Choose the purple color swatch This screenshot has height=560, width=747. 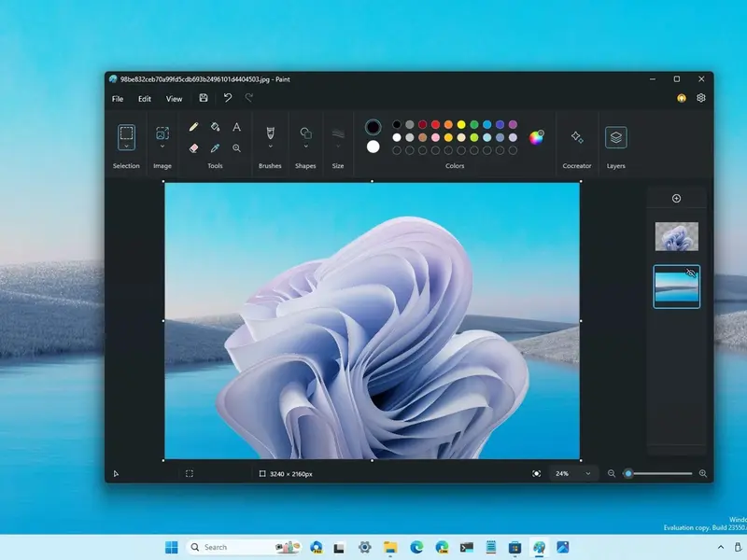pyautogui.click(x=513, y=125)
